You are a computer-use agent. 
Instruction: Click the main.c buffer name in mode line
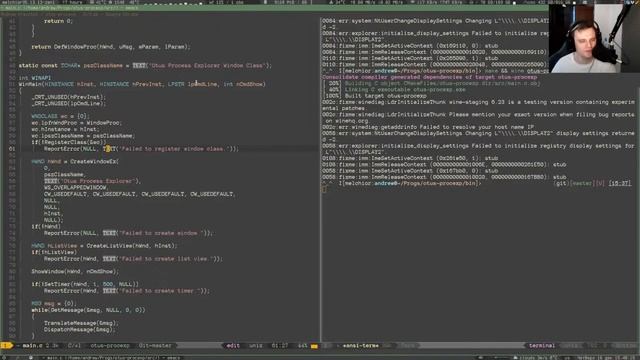point(32,346)
